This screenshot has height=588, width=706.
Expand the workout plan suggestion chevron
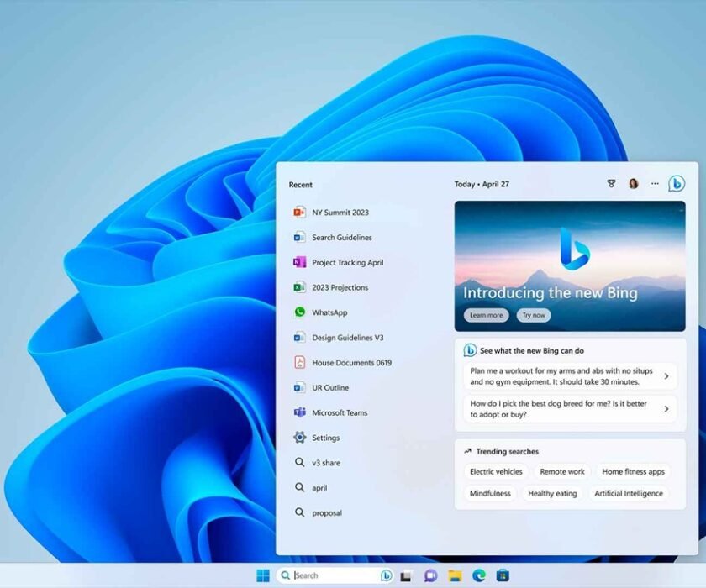[666, 376]
